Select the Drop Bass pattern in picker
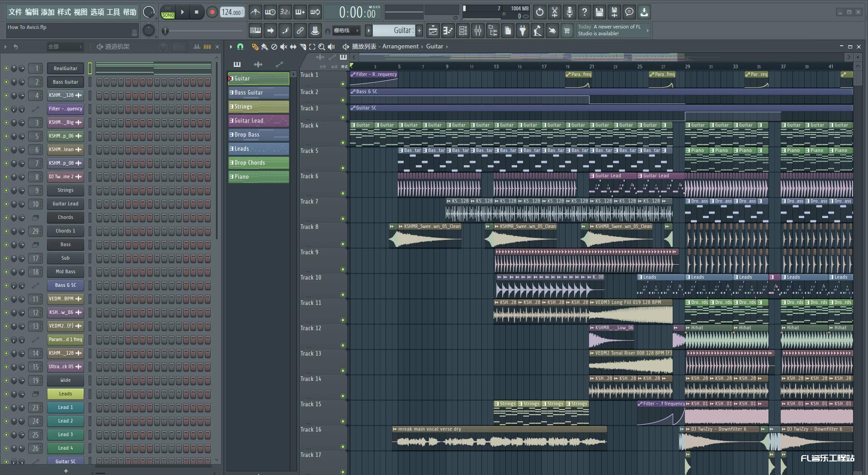Viewport: 868px width, 475px height. pyautogui.click(x=259, y=135)
